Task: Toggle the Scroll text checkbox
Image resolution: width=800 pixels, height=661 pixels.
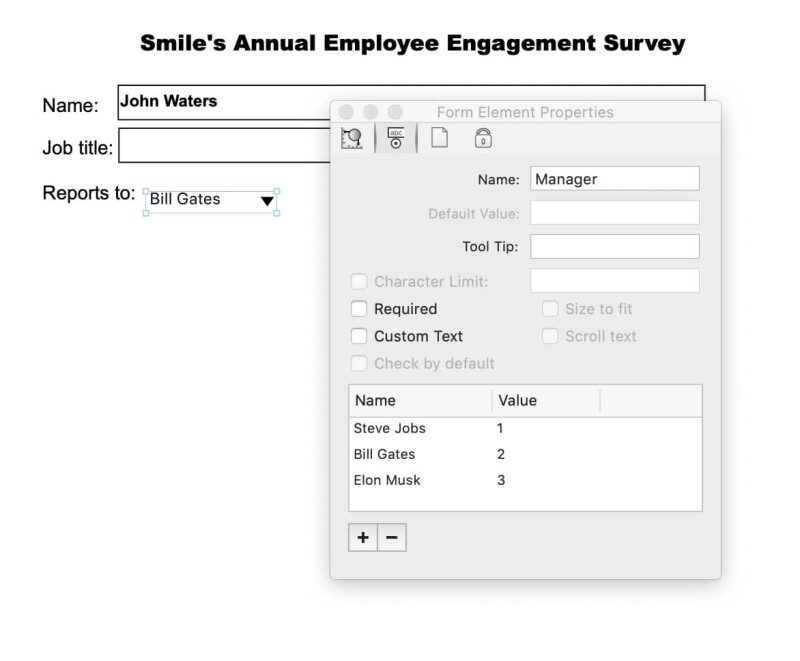Action: 550,336
